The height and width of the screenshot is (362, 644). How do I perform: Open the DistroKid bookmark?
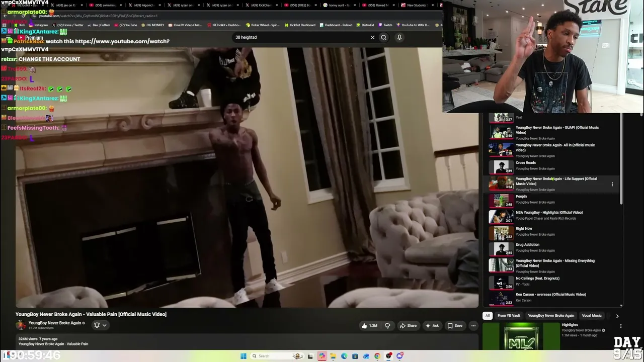pos(365,25)
